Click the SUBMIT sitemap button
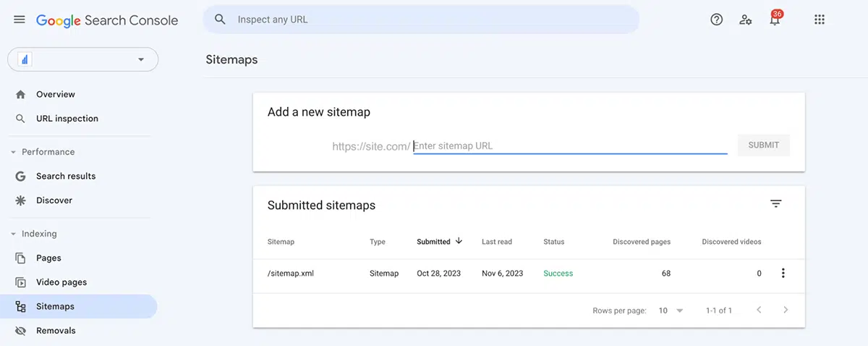Image resolution: width=868 pixels, height=346 pixels. point(764,145)
